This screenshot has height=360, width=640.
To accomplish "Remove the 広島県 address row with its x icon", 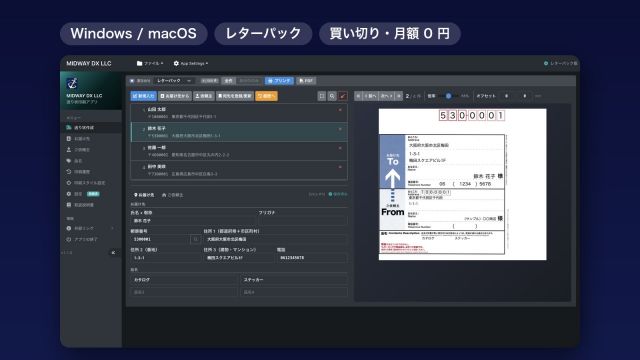I will click(340, 167).
